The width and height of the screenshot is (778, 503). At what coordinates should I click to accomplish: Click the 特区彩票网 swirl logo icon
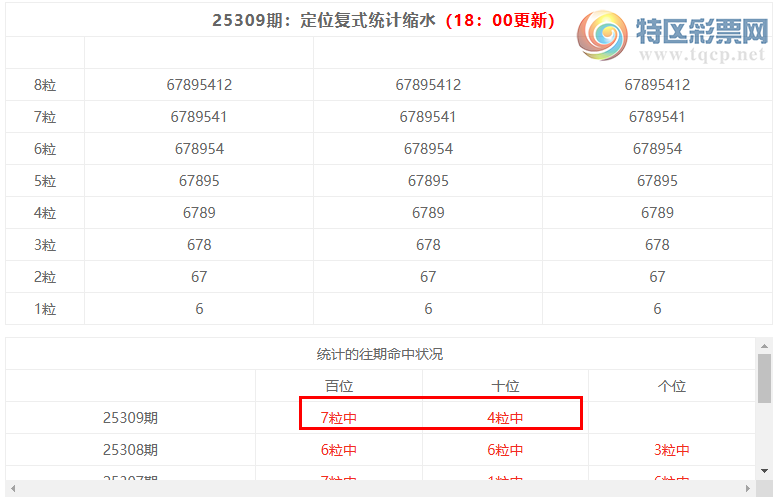click(x=606, y=38)
